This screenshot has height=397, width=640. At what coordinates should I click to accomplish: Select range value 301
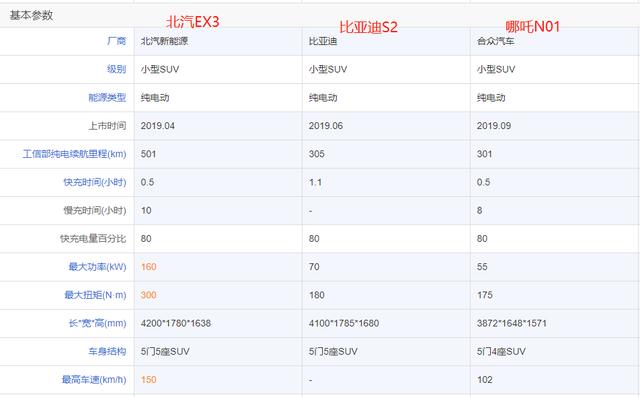[x=484, y=154]
